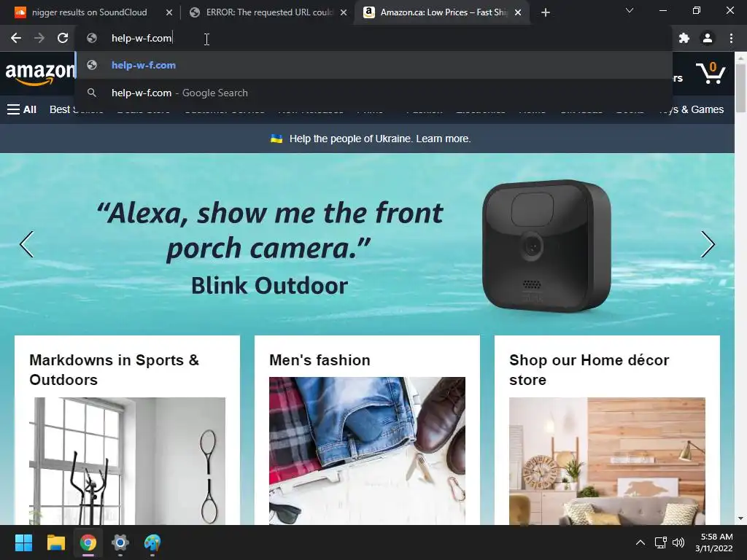
Task: Open Shop our Home décor store heading
Action: coord(589,370)
